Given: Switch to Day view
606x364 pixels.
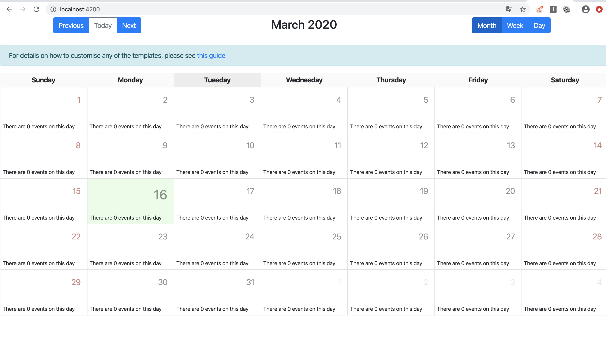Looking at the screenshot, I should point(539,26).
